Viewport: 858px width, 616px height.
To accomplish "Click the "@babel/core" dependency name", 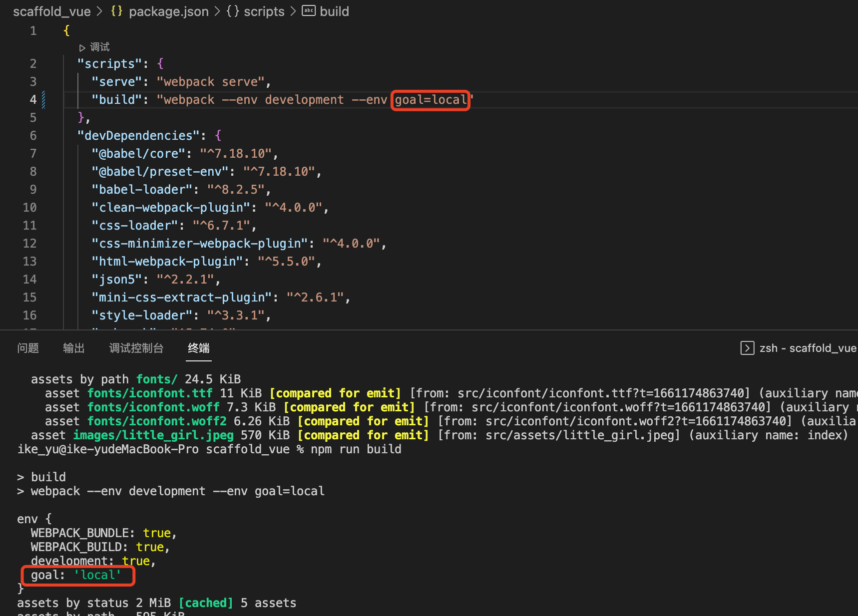I will [139, 154].
